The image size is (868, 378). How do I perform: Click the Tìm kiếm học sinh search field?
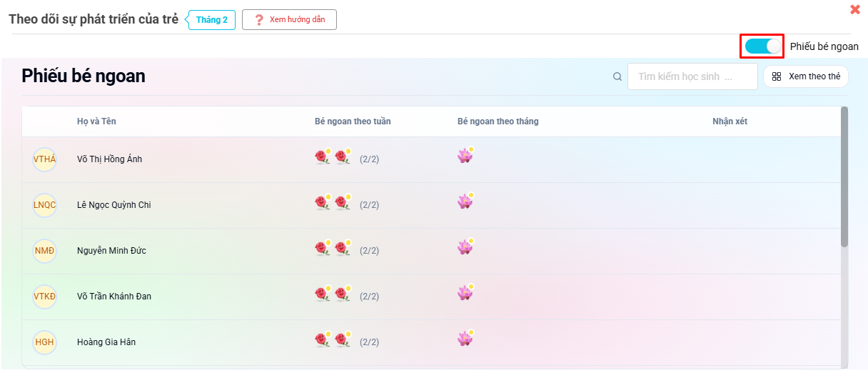[692, 76]
